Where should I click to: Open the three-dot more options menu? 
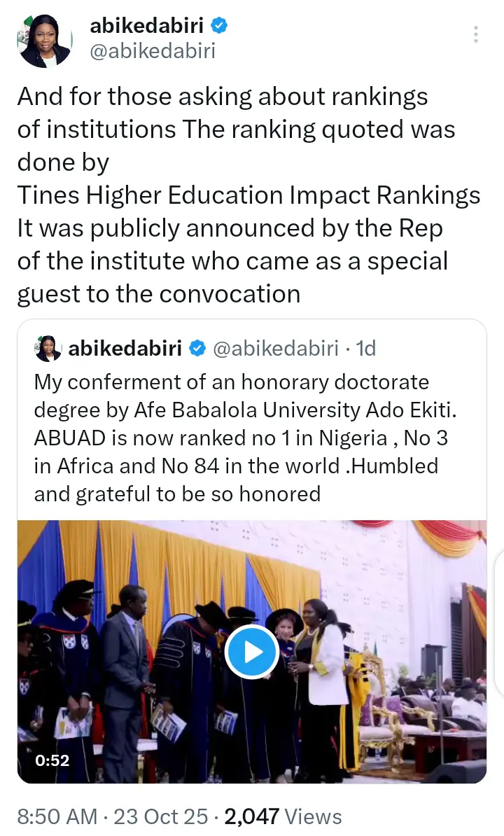[476, 34]
